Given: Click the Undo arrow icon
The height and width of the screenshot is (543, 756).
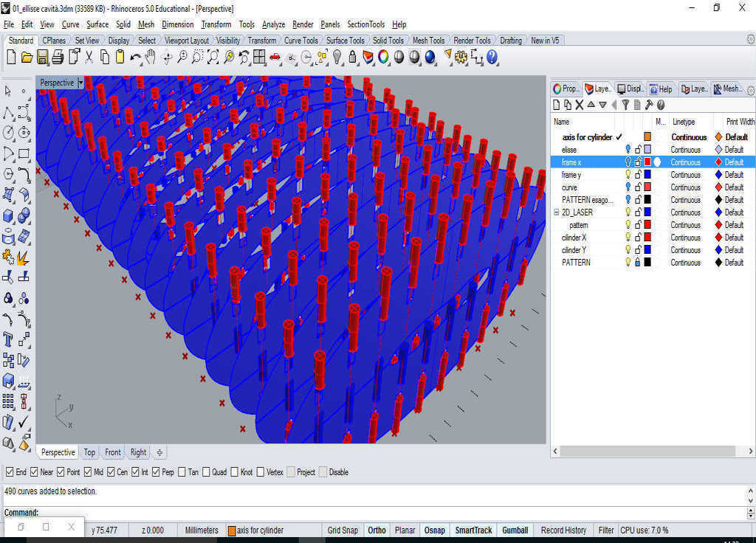Looking at the screenshot, I should click(x=136, y=58).
